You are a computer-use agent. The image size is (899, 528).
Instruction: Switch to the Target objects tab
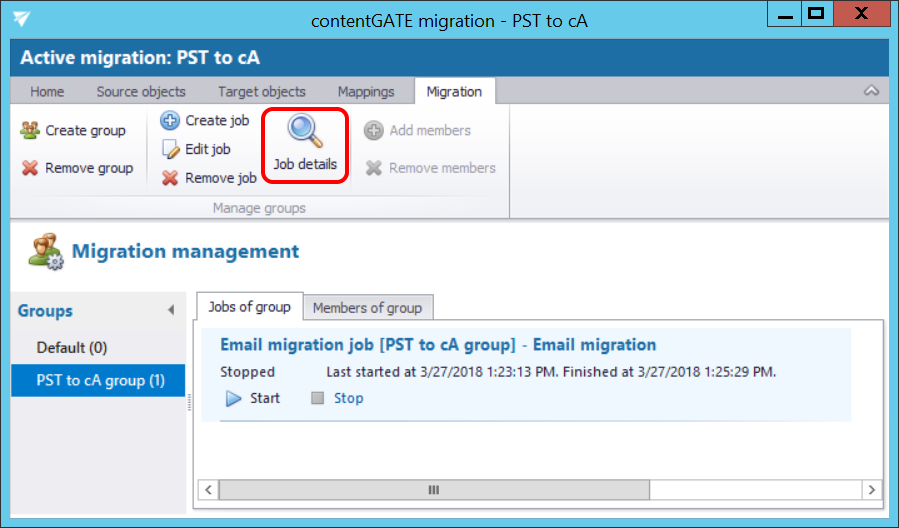(x=262, y=92)
